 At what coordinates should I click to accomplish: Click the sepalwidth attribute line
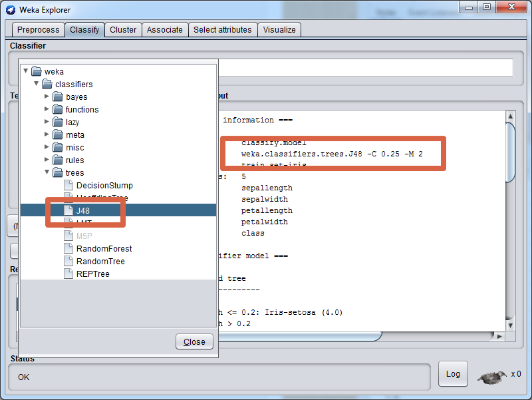click(265, 199)
